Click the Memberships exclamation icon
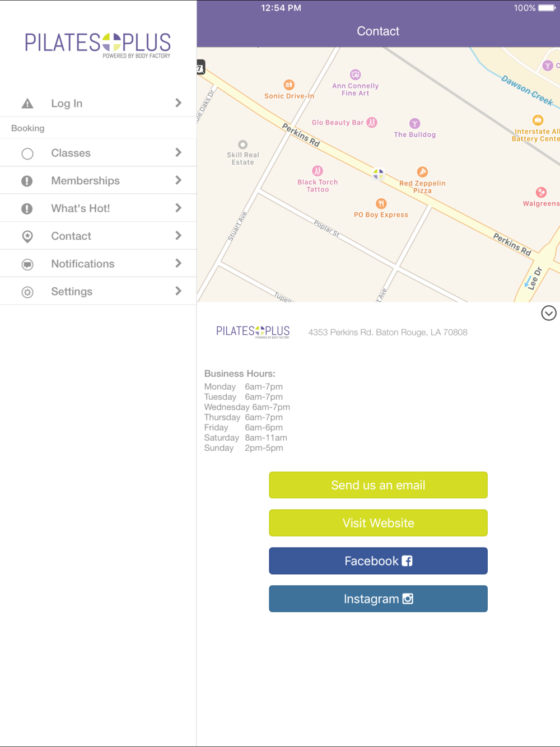This screenshot has width=560, height=747. pyautogui.click(x=27, y=181)
